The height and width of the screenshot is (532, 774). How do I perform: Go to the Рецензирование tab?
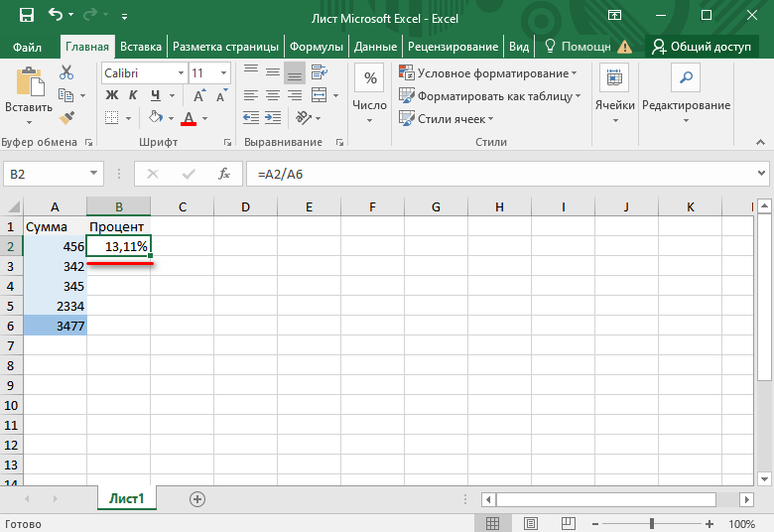point(452,47)
